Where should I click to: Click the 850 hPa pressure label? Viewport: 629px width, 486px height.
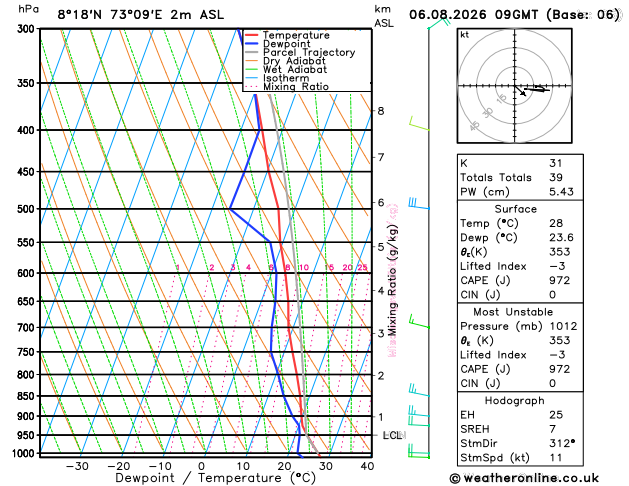[28, 396]
